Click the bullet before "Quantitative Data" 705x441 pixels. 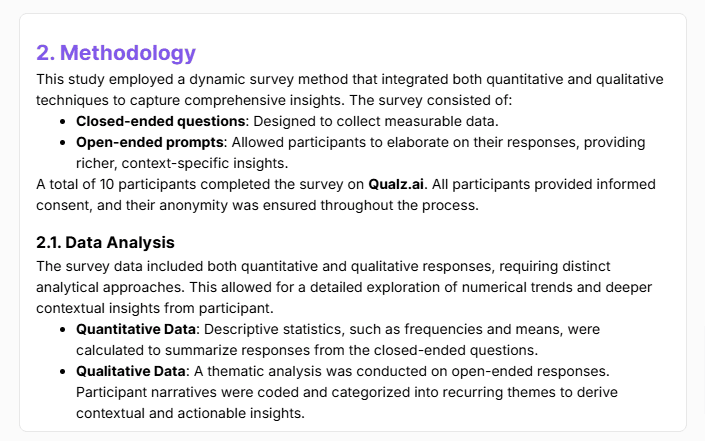63,328
